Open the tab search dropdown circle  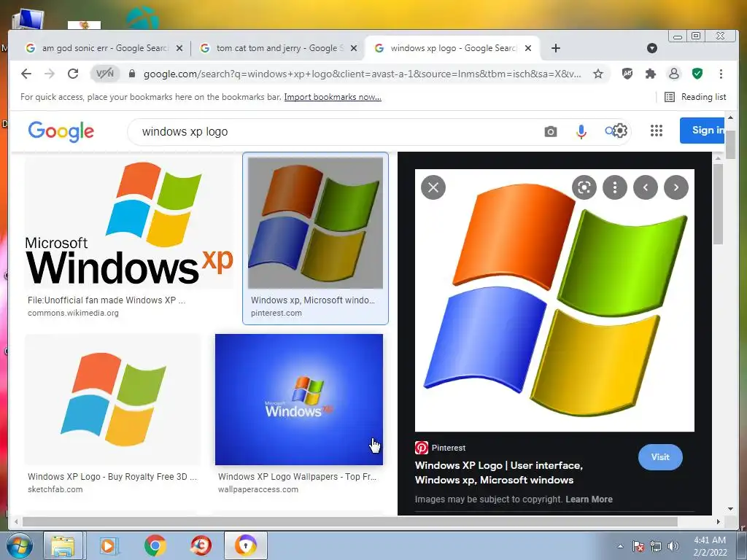tap(652, 48)
